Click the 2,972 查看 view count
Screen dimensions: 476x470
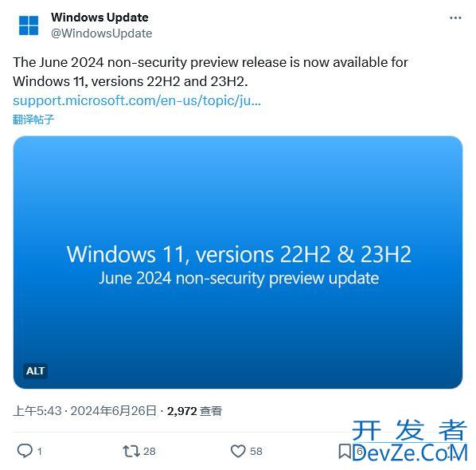[x=194, y=411]
